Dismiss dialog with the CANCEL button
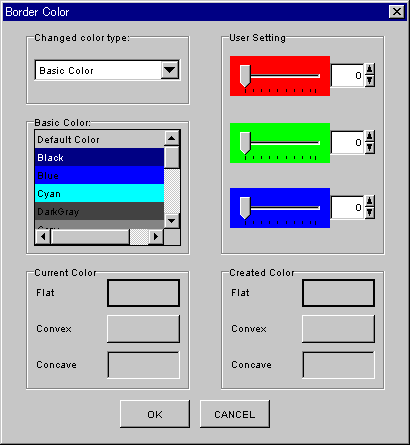This screenshot has width=410, height=445. click(x=235, y=414)
